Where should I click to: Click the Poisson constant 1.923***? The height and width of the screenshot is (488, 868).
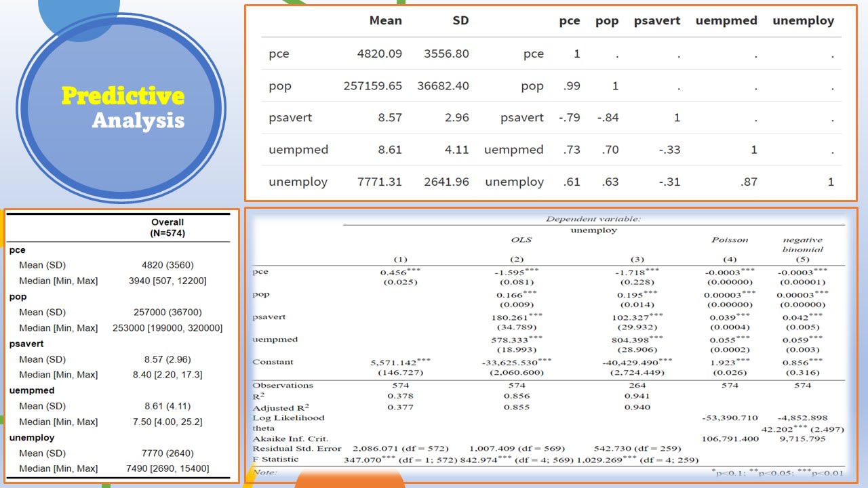pyautogui.click(x=730, y=362)
